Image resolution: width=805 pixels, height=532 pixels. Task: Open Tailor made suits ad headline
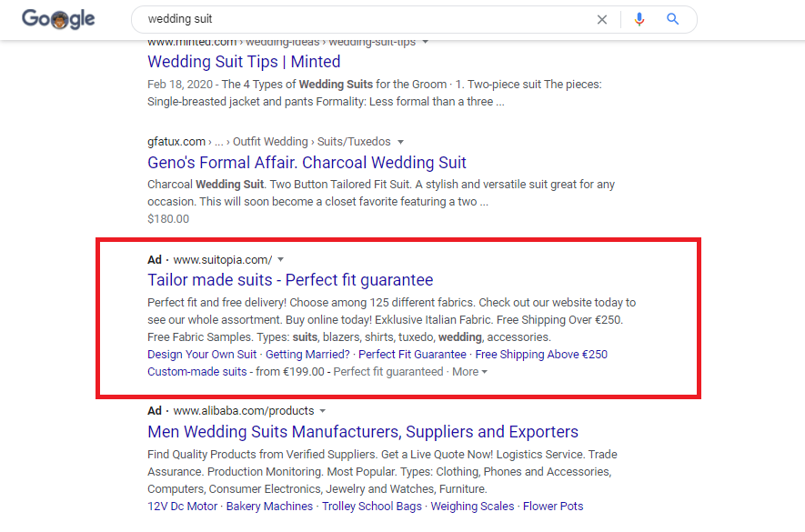290,280
